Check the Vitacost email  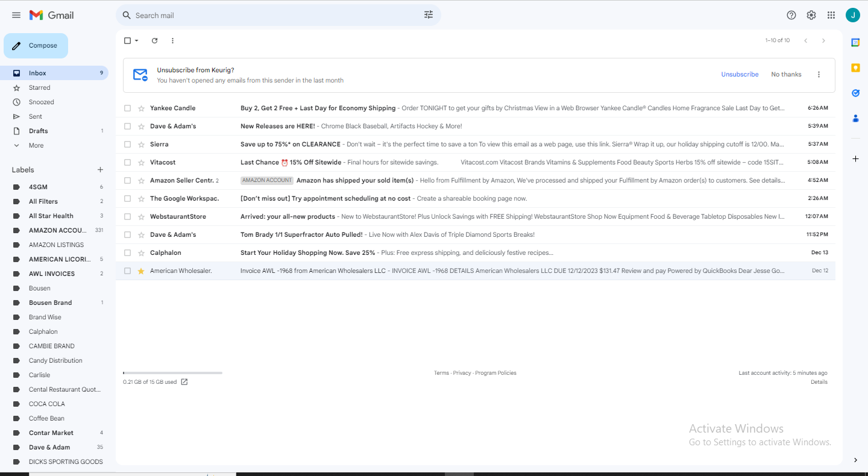[x=127, y=163]
